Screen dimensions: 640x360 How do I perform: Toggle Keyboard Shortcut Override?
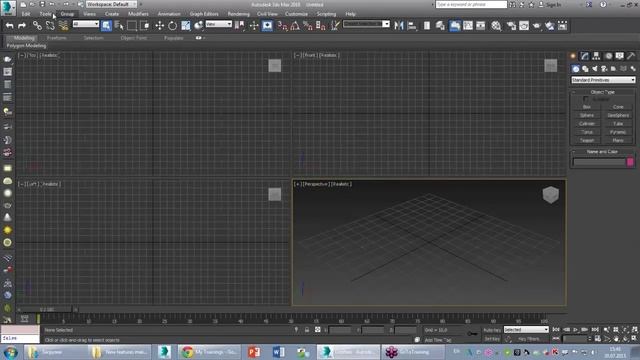click(267, 26)
